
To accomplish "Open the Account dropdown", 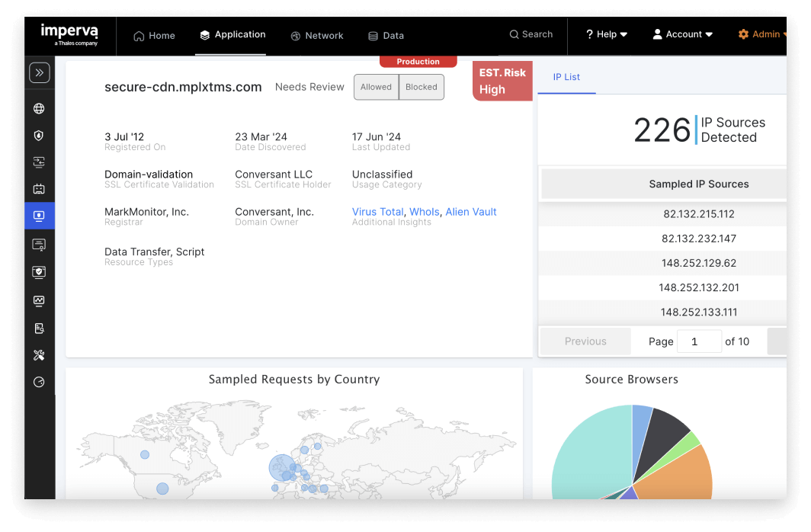I will click(682, 34).
